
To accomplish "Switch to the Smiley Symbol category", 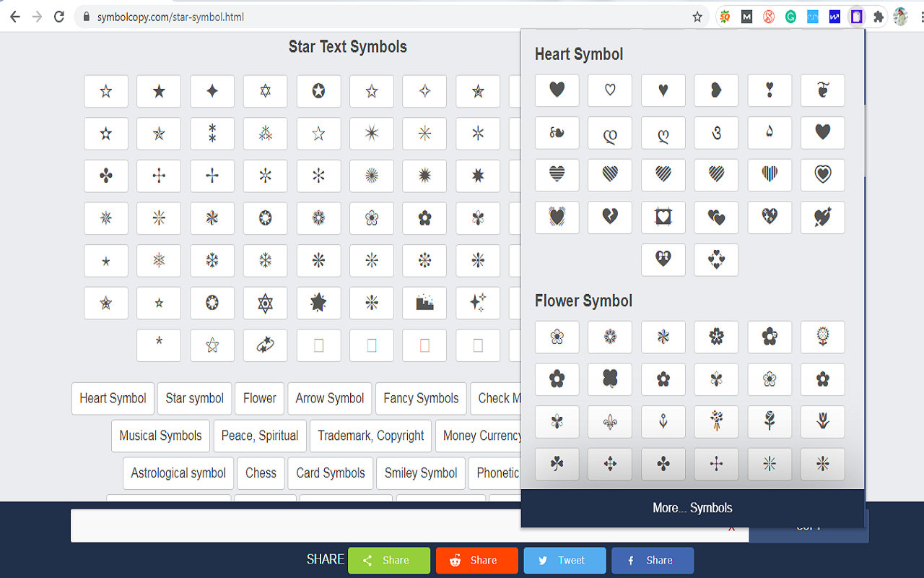I will point(420,473).
